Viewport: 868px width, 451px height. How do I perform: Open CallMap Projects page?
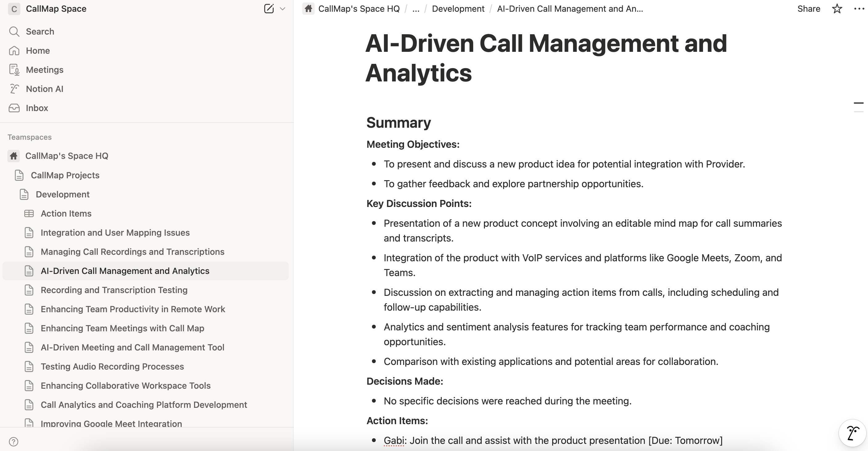65,175
